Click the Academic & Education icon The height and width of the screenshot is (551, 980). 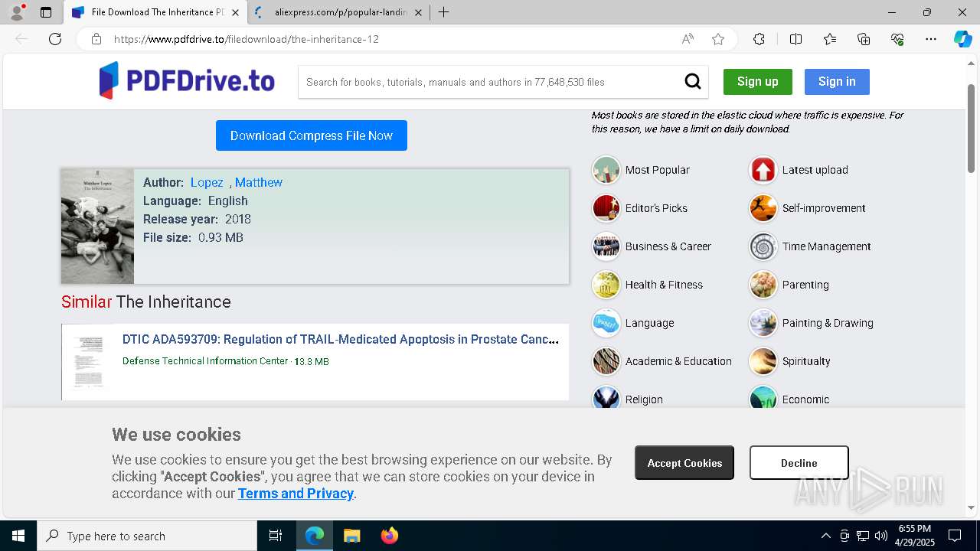pyautogui.click(x=606, y=361)
